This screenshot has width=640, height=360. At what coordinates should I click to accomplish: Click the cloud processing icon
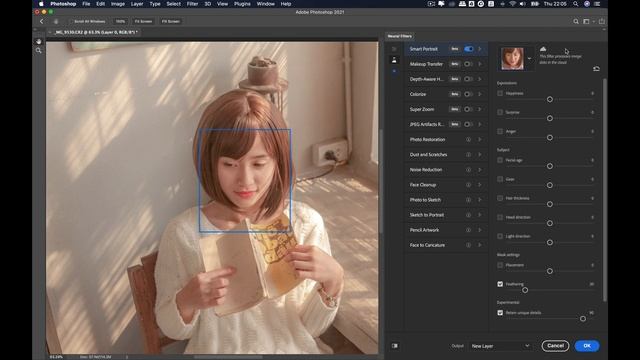coord(543,49)
